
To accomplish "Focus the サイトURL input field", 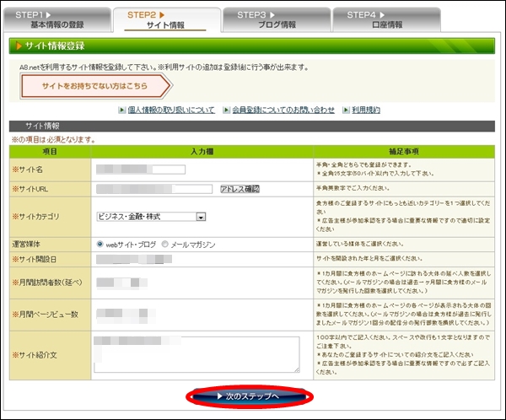I will click(154, 189).
